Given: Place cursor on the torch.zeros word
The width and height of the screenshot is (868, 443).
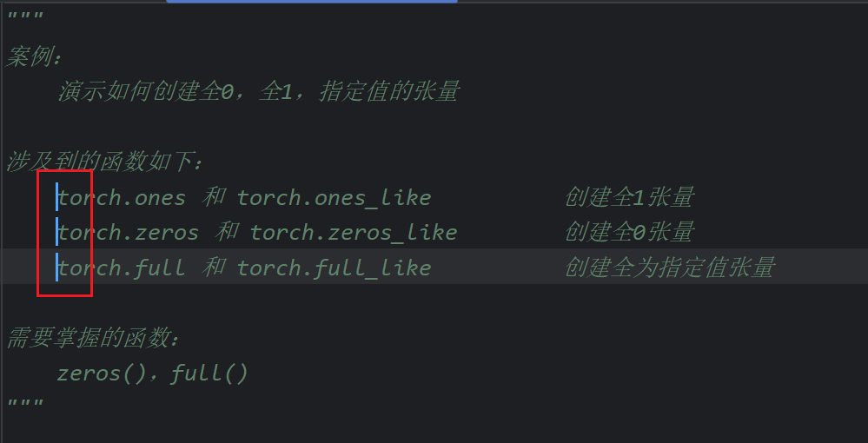Looking at the screenshot, I should tap(129, 233).
